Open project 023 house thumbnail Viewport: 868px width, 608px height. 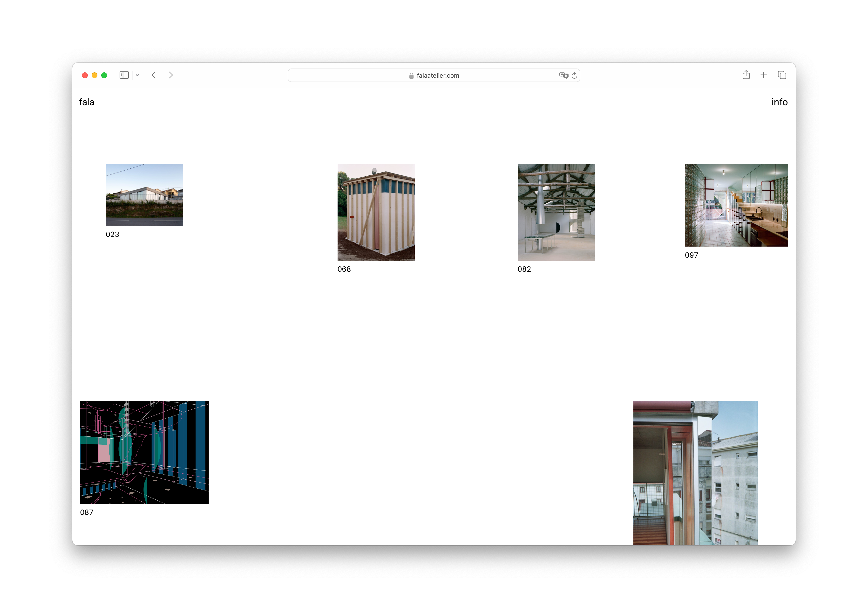(x=144, y=195)
